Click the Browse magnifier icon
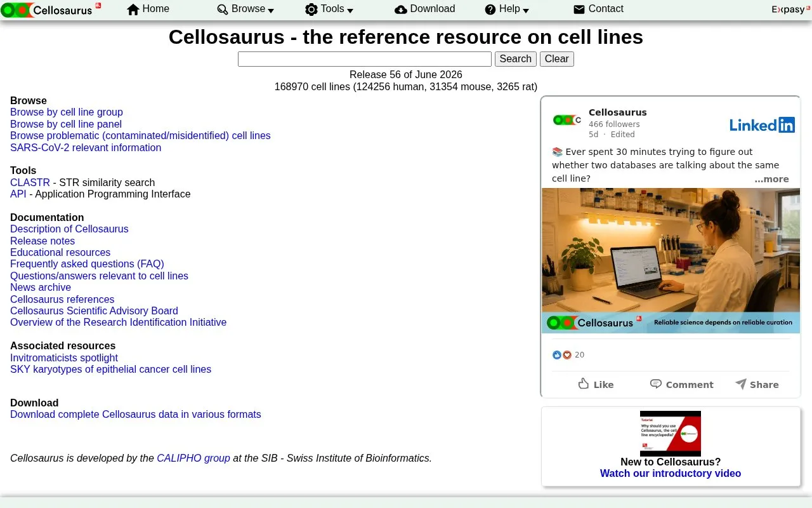This screenshot has width=812, height=508. [x=223, y=10]
